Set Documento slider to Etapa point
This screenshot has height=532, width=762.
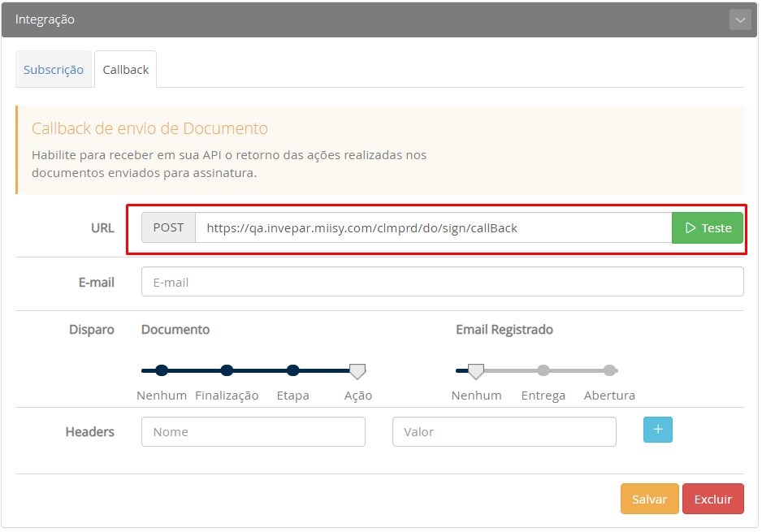(x=292, y=370)
